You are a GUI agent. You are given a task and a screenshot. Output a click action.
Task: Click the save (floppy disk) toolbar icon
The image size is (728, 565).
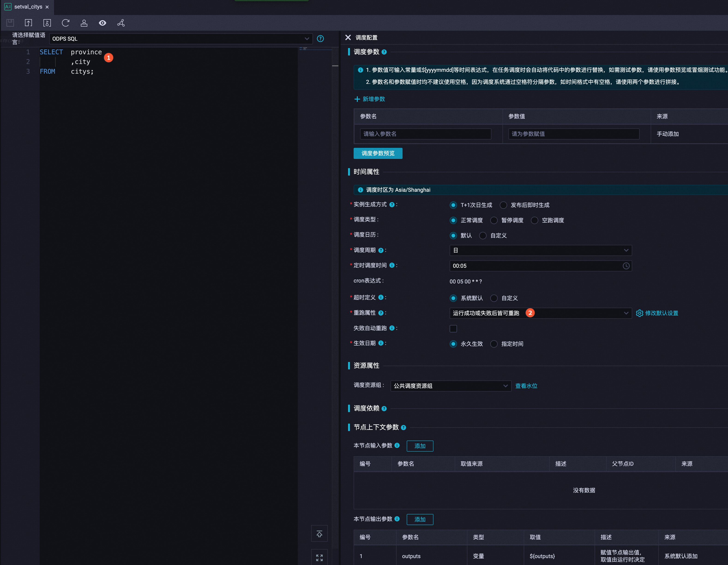pos(10,23)
